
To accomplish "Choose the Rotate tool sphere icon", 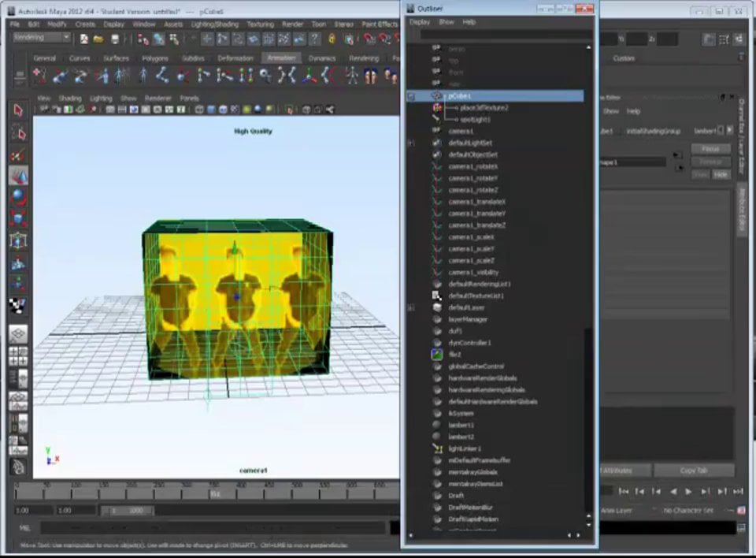I will [x=18, y=197].
